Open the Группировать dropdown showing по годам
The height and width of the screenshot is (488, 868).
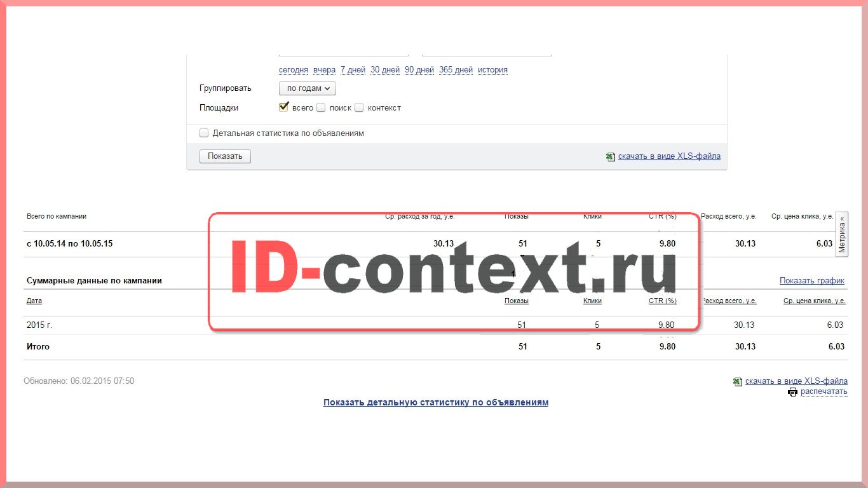point(308,88)
